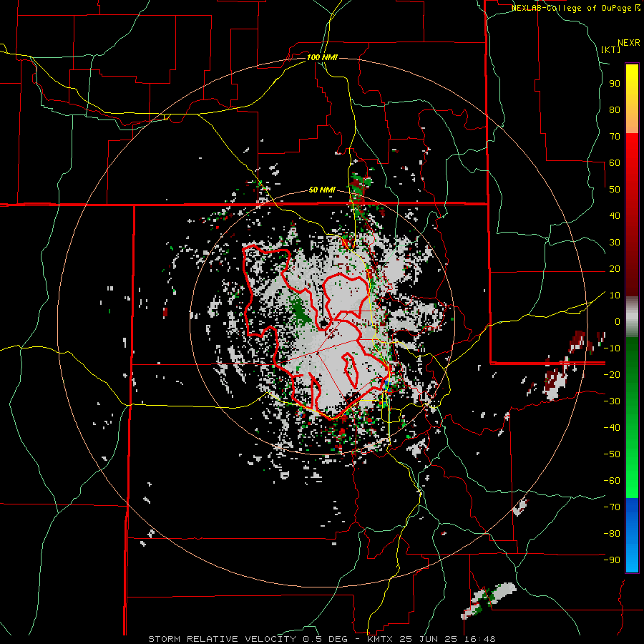Select the -50 scale value
Viewport: 644px width, 644px height.
pos(612,454)
